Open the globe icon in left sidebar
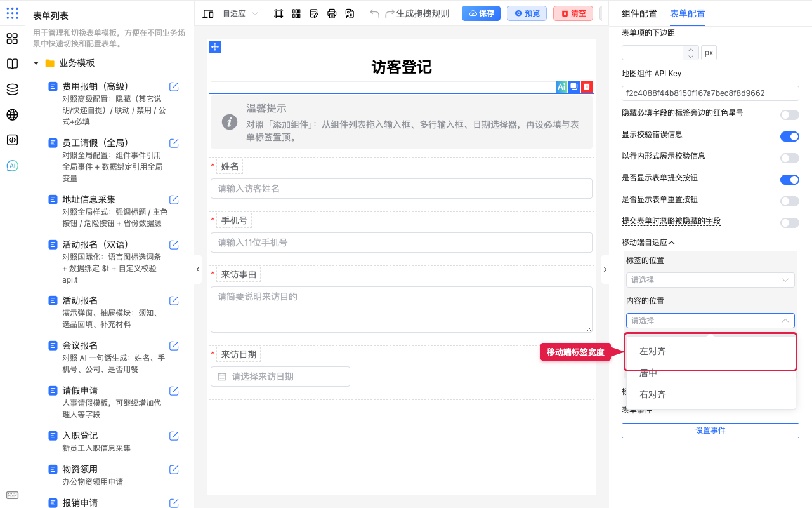This screenshot has height=508, width=812. 12,115
